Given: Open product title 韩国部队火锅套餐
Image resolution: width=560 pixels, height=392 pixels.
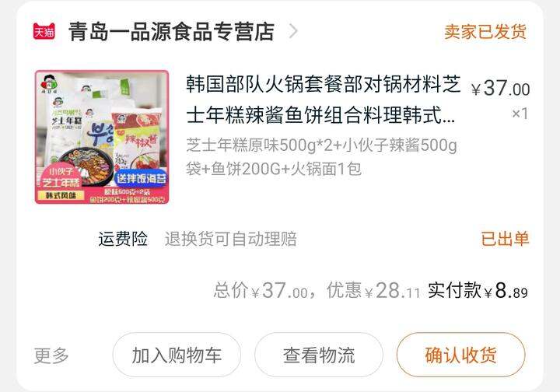Looking at the screenshot, I should point(324,100).
